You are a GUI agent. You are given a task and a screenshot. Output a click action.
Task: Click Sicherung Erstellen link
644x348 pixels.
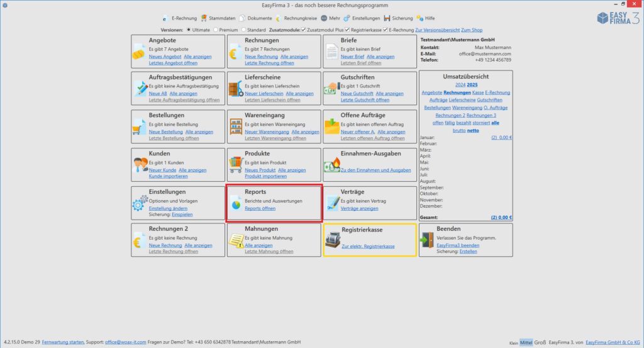point(468,252)
